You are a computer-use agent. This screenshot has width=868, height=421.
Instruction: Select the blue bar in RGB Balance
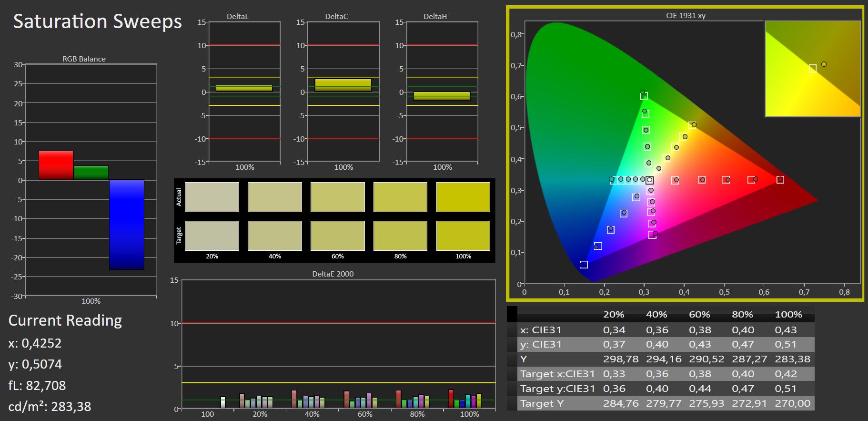click(x=126, y=225)
